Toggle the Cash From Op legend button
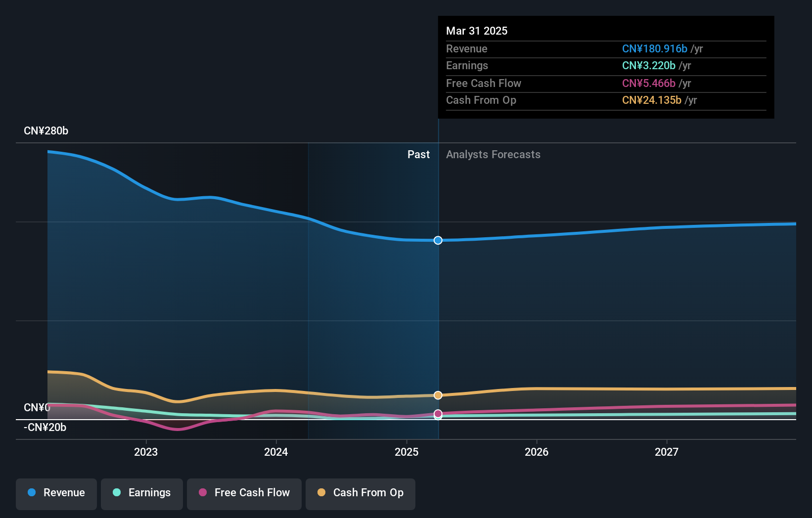The image size is (812, 518). tap(361, 494)
